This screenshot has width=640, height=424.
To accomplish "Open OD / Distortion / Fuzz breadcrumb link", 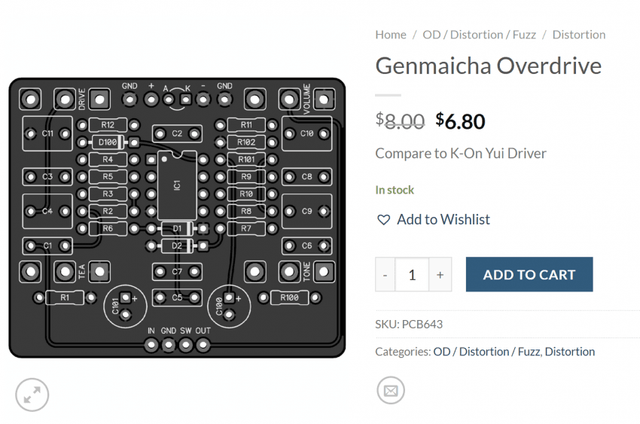I will [x=478, y=34].
